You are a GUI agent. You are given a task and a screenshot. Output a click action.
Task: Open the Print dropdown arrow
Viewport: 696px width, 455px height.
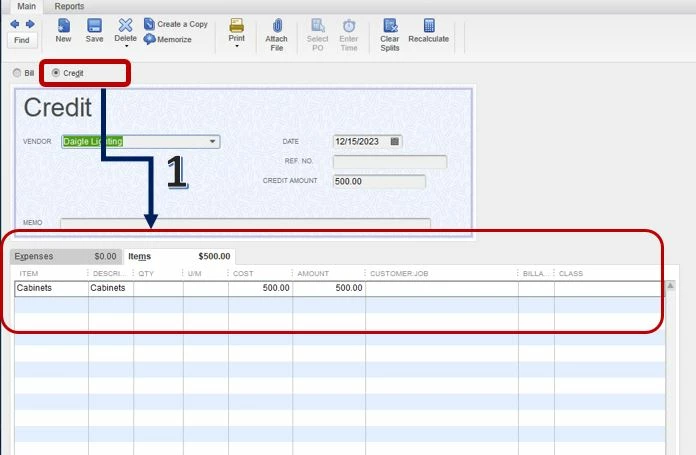point(237,46)
